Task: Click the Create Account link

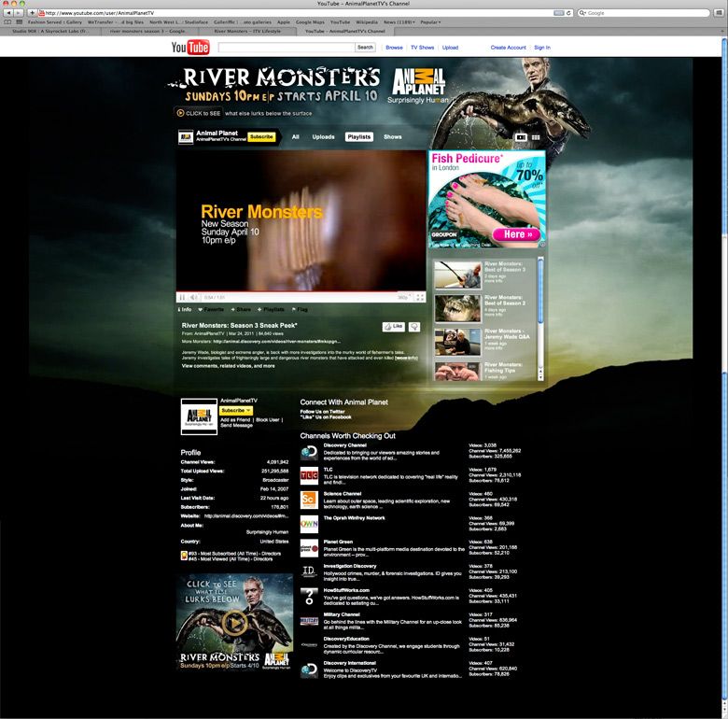Action: coord(508,48)
